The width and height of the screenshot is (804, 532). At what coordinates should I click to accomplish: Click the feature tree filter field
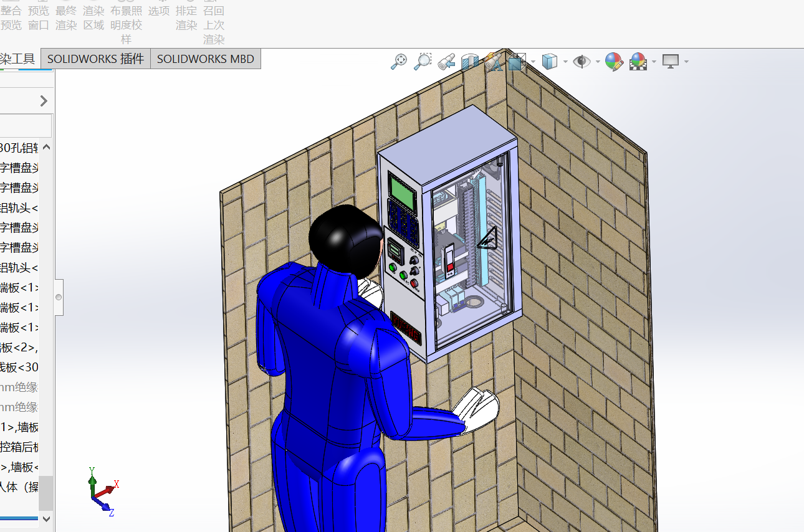pyautogui.click(x=26, y=126)
